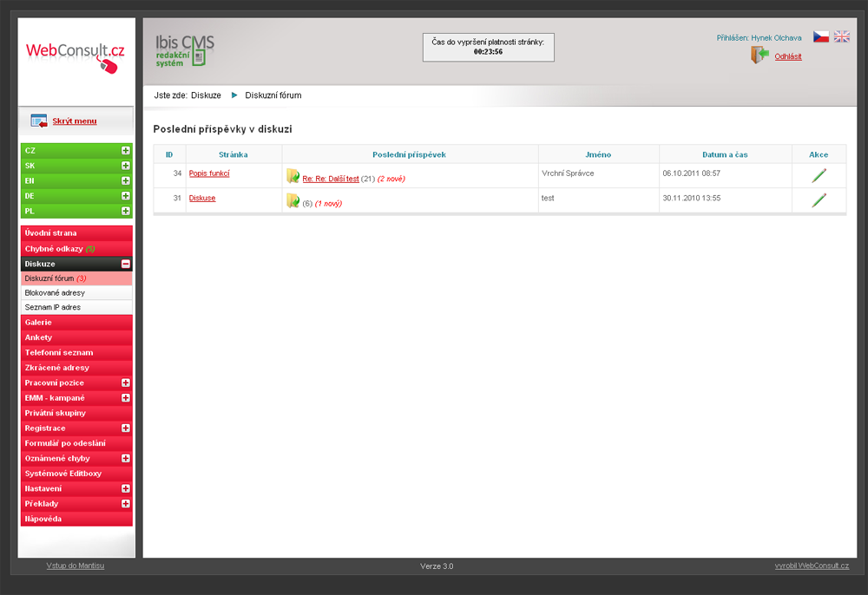Screen dimensions: 868x595
Task: Expand the DE language section
Action: 126,196
